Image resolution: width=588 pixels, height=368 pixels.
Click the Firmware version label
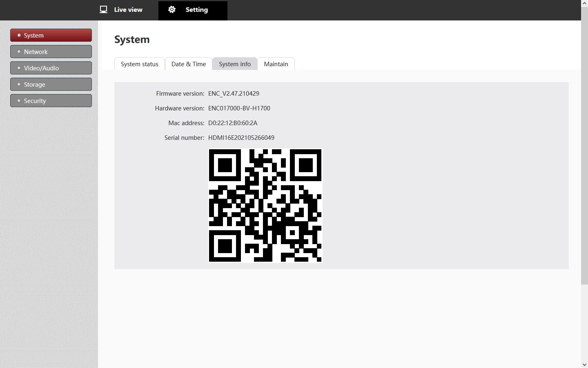180,94
